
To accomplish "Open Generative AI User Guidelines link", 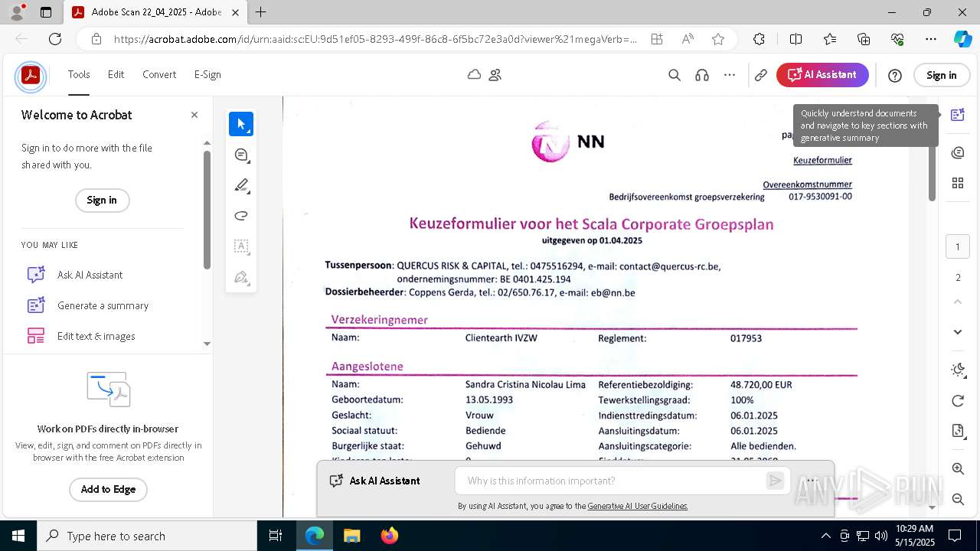I will (638, 506).
